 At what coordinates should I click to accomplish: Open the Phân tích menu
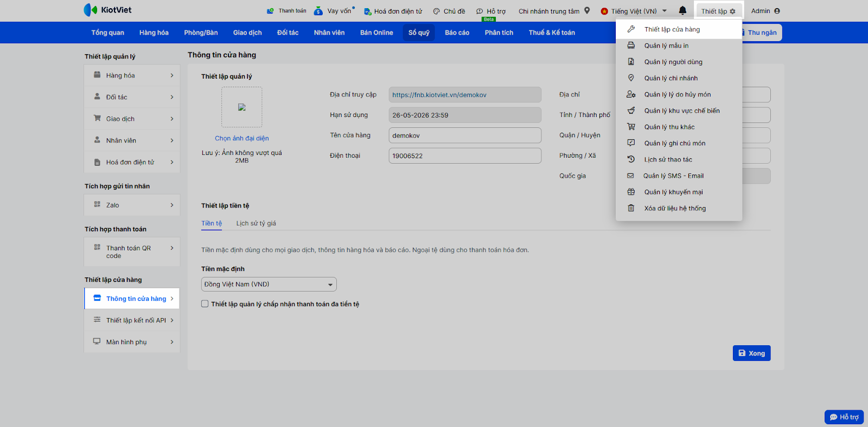pos(499,33)
